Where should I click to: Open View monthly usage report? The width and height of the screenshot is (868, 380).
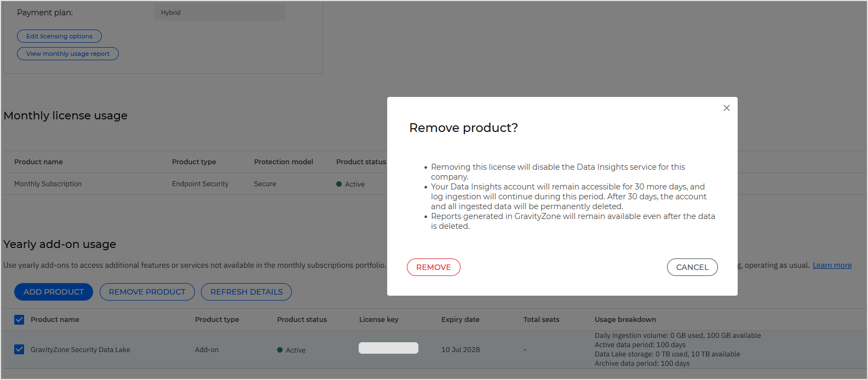(68, 54)
